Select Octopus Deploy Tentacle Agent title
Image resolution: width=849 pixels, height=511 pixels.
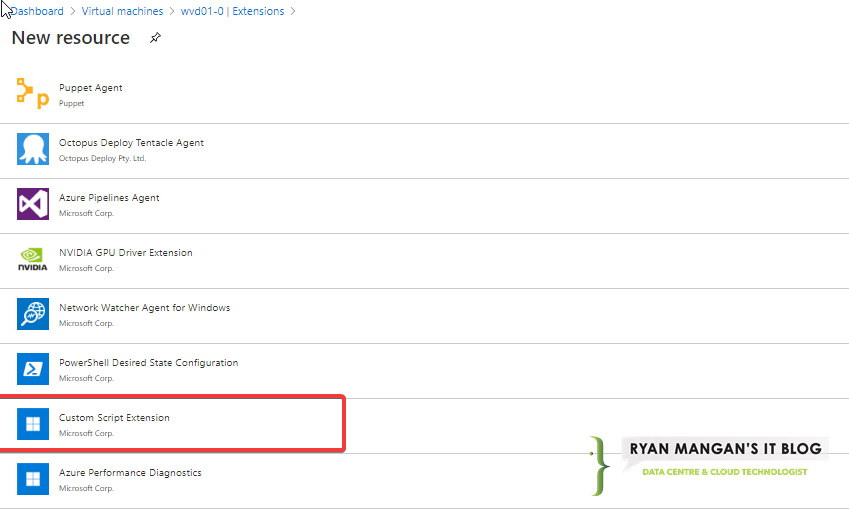click(x=131, y=143)
